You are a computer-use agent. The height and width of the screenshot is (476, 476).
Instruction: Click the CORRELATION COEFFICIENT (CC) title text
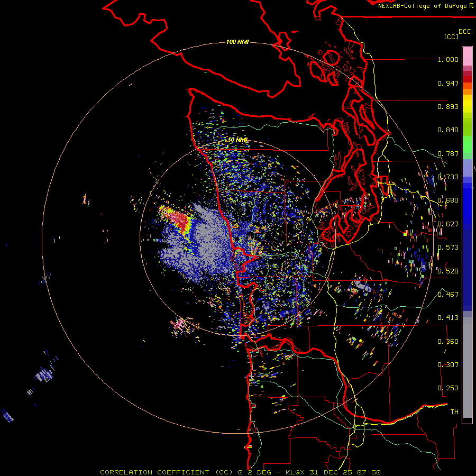167,472
